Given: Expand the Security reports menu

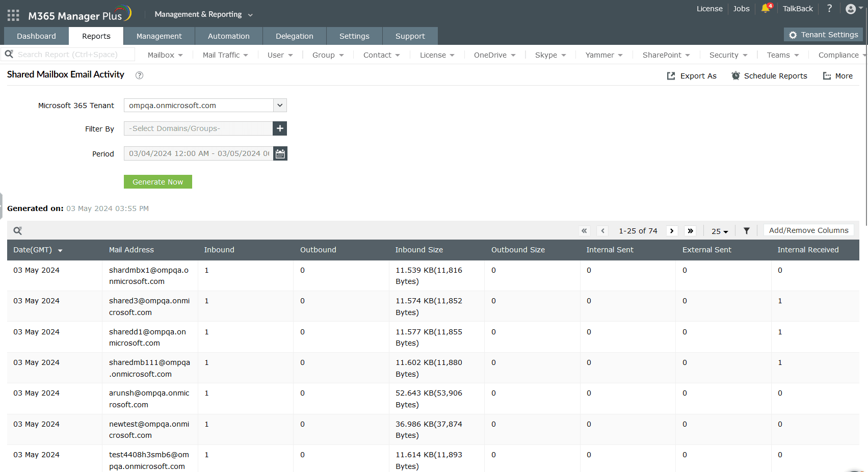Looking at the screenshot, I should click(728, 55).
